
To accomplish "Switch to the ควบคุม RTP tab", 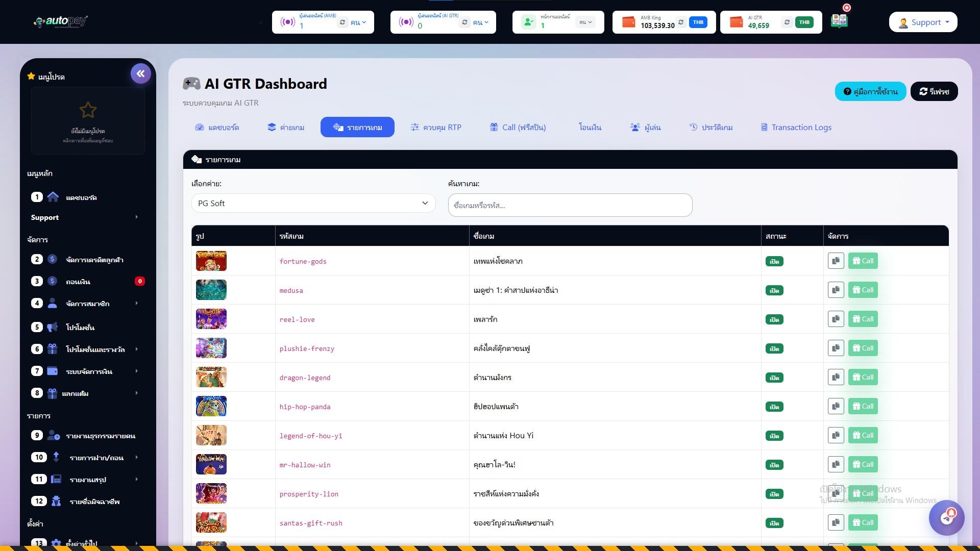I will (x=436, y=128).
